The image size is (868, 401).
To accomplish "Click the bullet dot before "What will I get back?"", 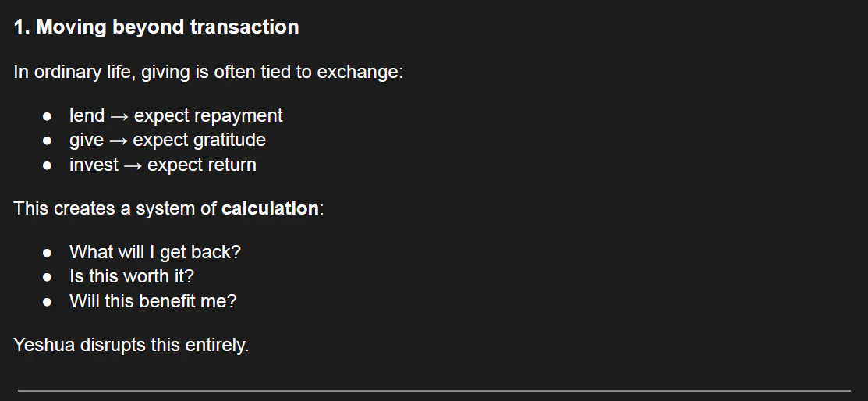I will (48, 253).
